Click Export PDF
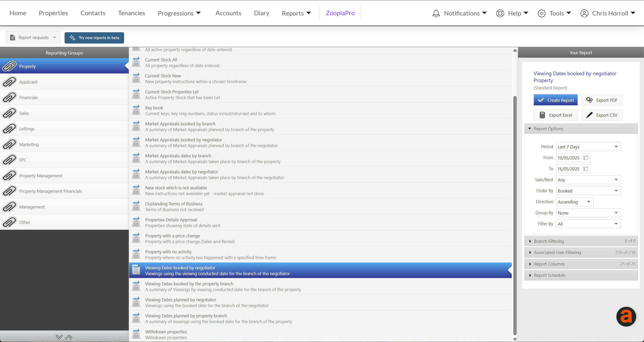 [602, 100]
